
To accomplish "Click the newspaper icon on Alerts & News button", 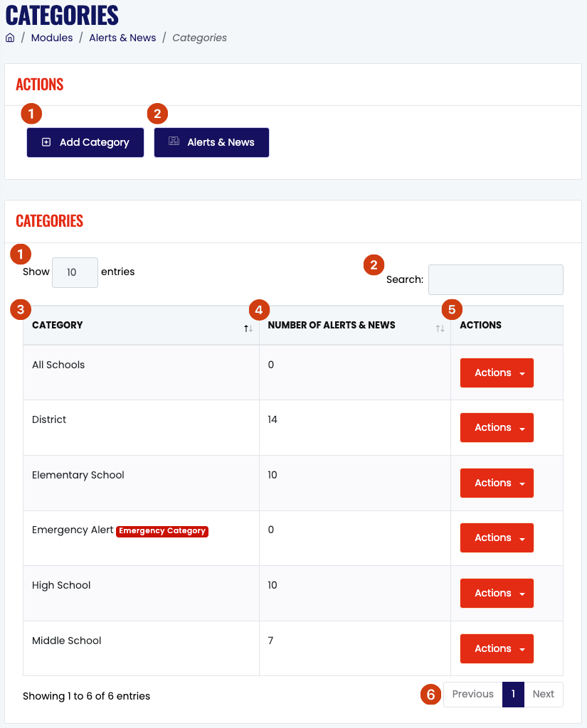I will tap(174, 141).
